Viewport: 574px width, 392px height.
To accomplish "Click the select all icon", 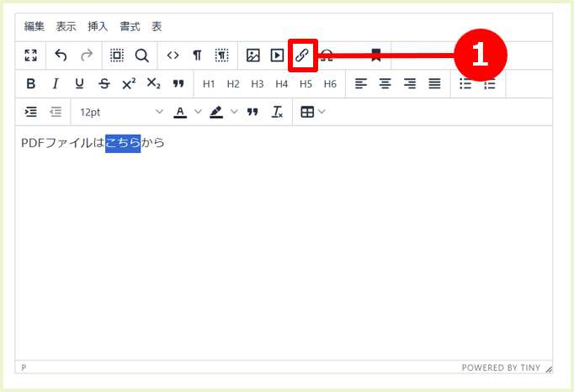I will point(117,56).
